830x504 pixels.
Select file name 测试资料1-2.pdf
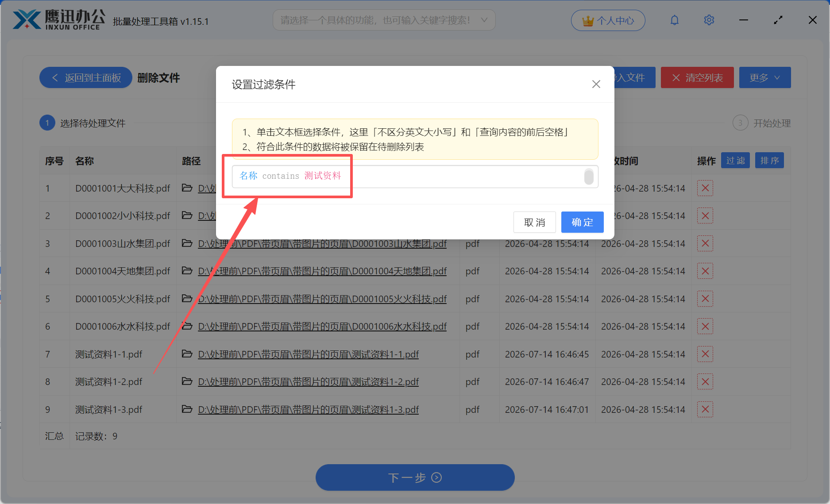[x=109, y=382]
